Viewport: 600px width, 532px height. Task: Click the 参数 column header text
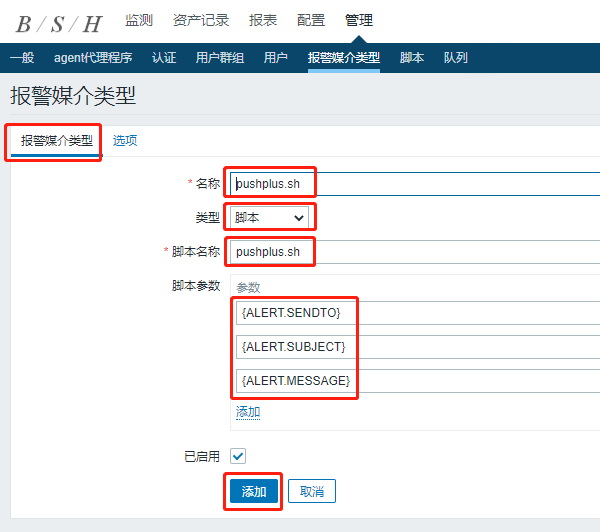pyautogui.click(x=248, y=288)
